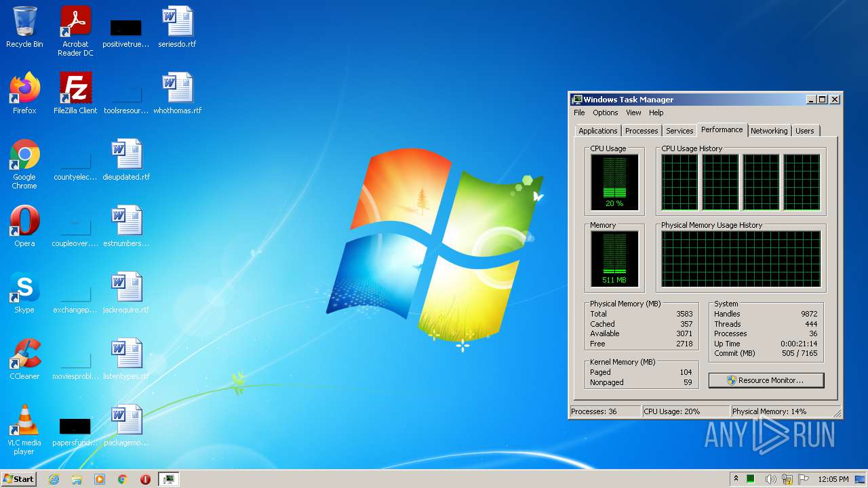The height and width of the screenshot is (488, 868).
Task: Open Windows Media Player from the taskbar
Action: click(x=100, y=479)
